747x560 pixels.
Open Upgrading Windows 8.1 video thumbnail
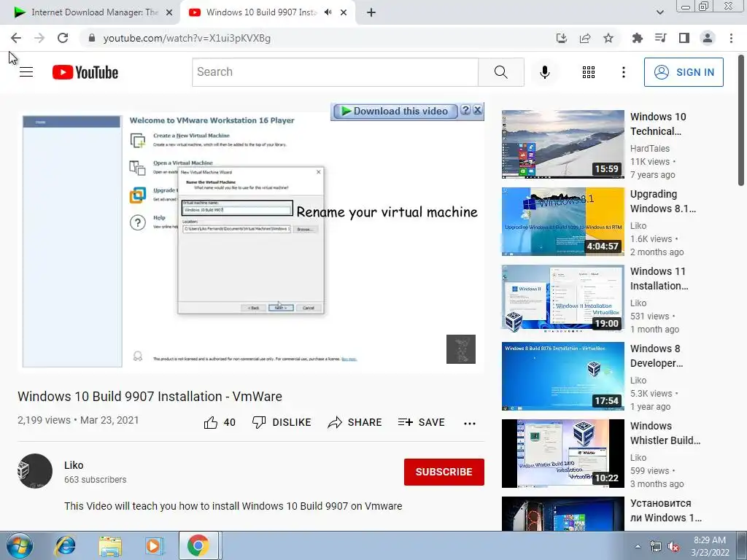click(x=562, y=222)
